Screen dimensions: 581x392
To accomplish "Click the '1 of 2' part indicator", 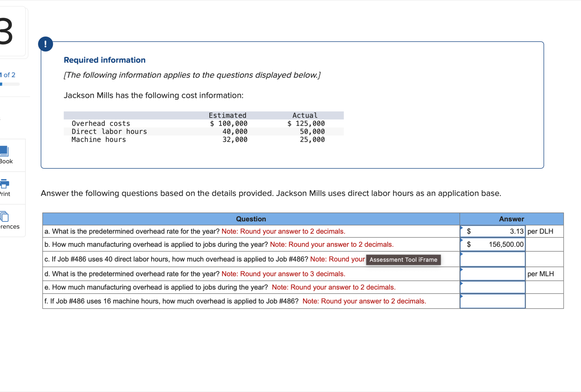I will pyautogui.click(x=8, y=75).
